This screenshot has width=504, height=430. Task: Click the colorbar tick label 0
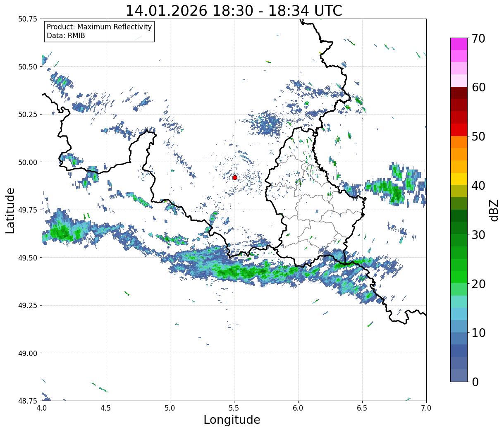tap(475, 382)
